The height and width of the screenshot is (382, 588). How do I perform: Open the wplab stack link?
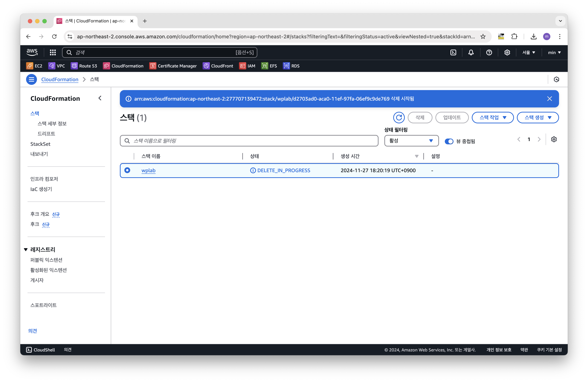[148, 171]
